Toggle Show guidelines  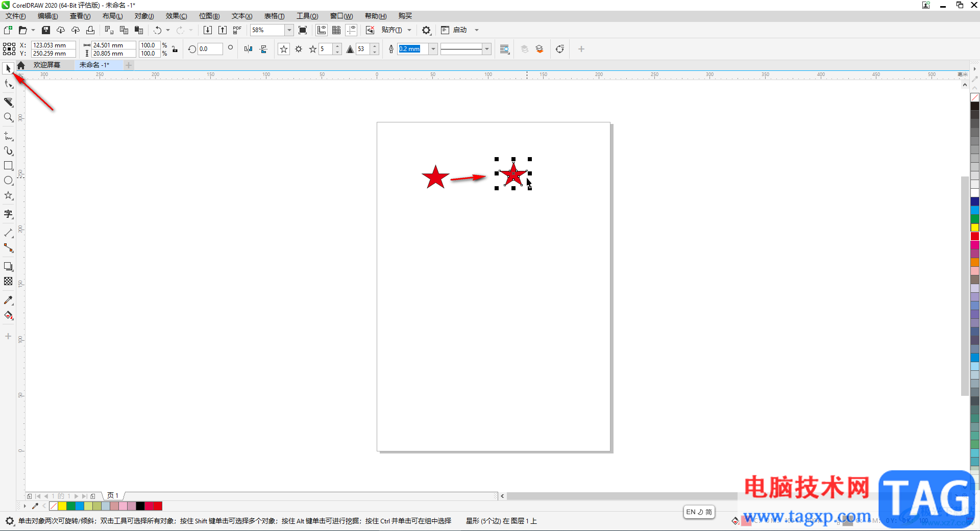pos(351,30)
